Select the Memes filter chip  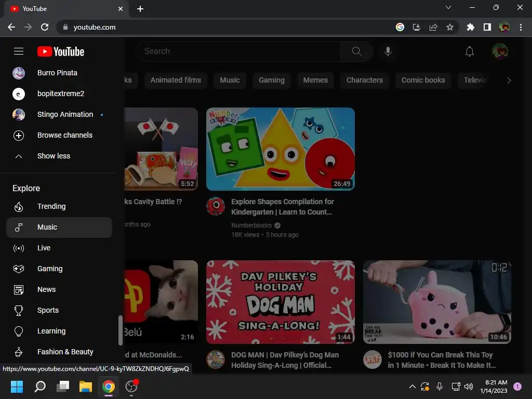pyautogui.click(x=315, y=81)
